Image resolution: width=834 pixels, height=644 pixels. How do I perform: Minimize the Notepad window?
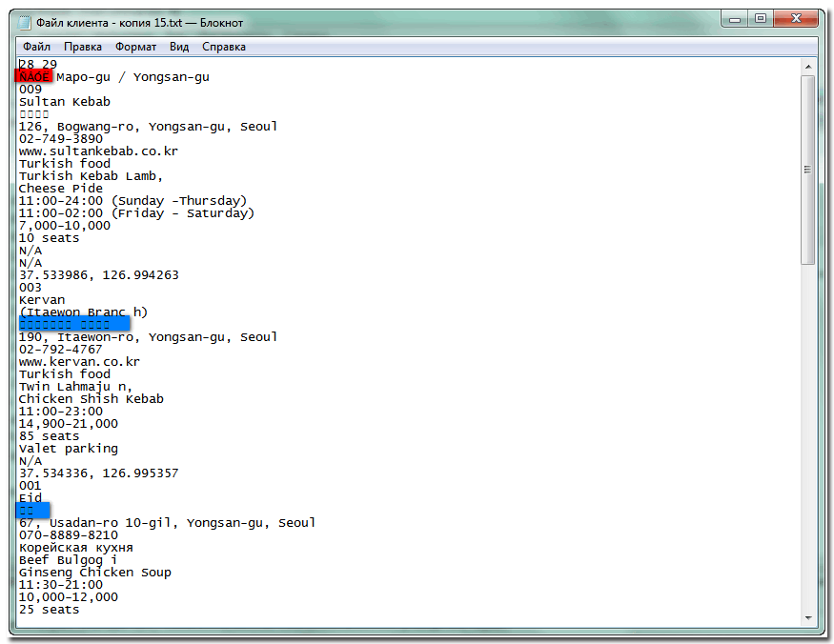tap(734, 18)
